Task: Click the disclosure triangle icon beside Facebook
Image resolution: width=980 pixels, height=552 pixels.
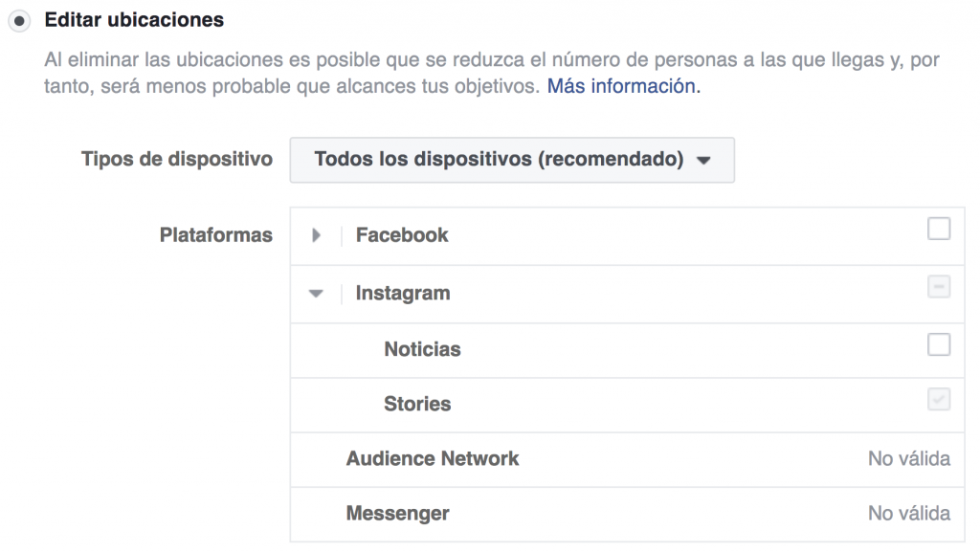Action: pyautogui.click(x=316, y=234)
